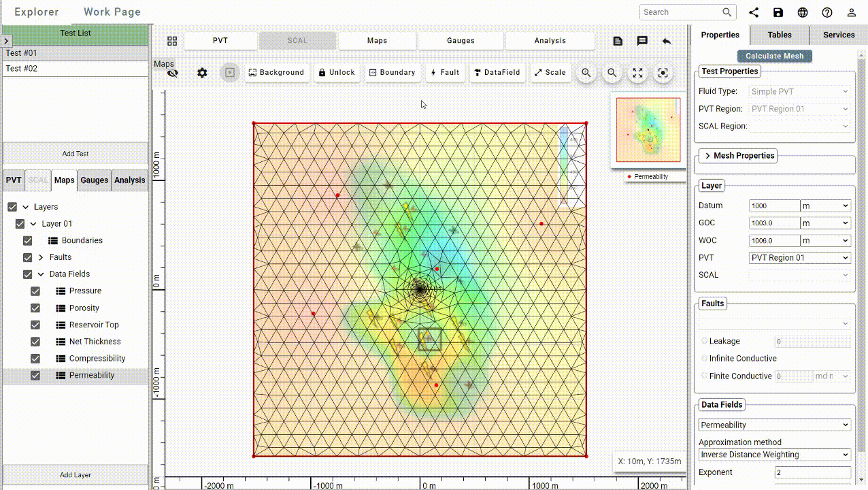868x490 pixels.
Task: Select Test #02 in test list
Action: pyautogui.click(x=75, y=69)
